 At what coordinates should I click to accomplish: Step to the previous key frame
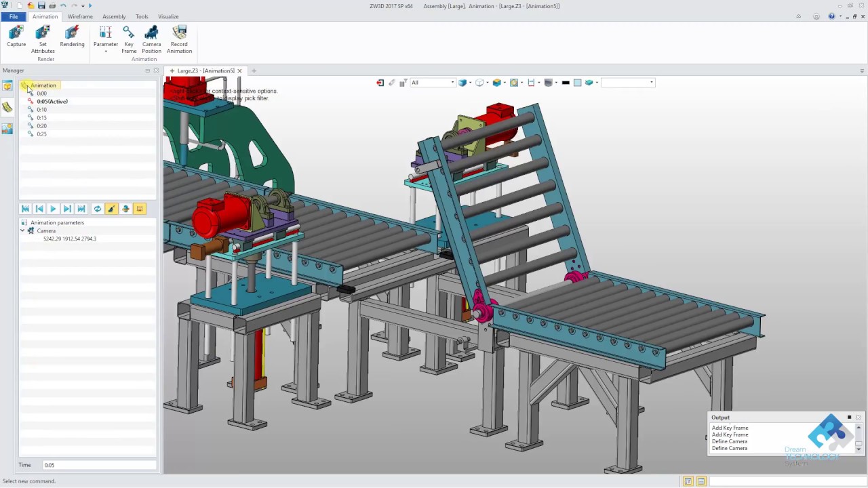point(39,209)
